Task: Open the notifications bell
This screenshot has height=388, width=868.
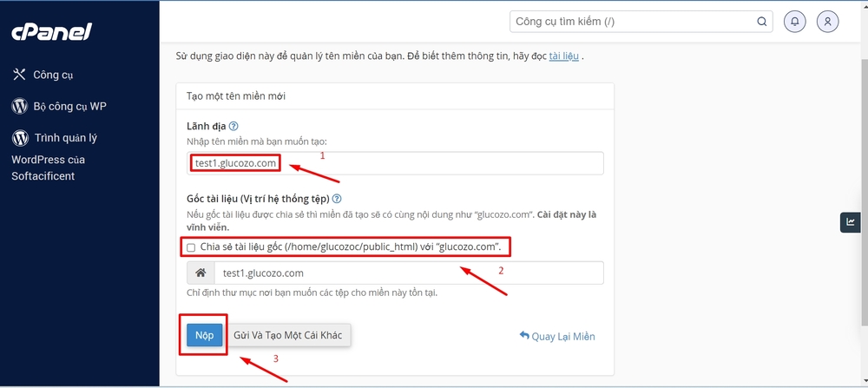Action: (794, 22)
